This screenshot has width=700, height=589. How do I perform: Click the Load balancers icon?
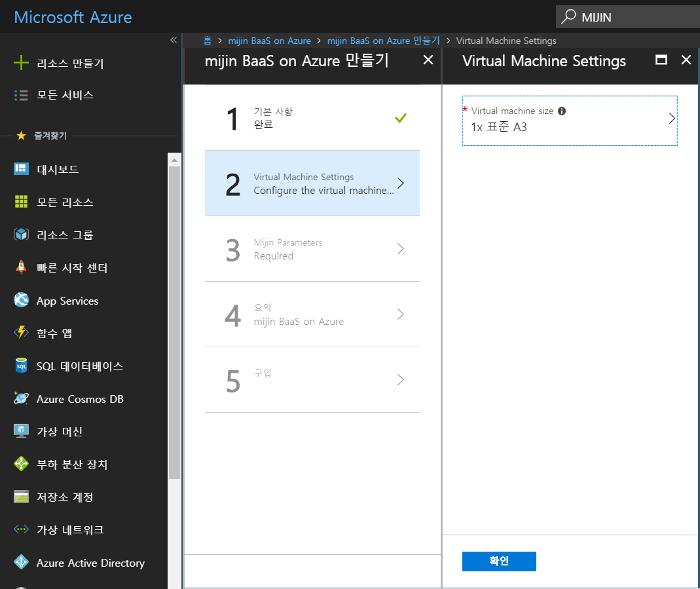(x=21, y=464)
